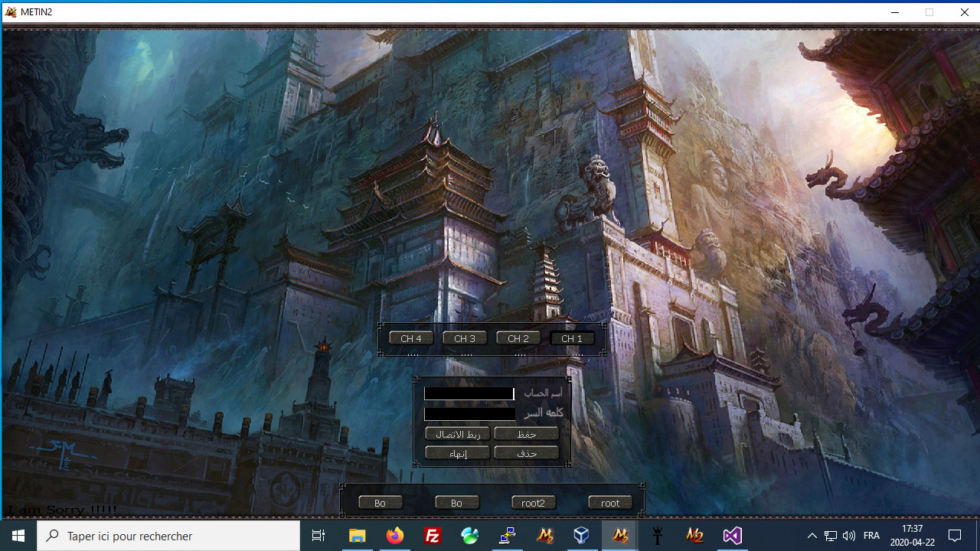
Task: Close the METIN2 window
Action: click(x=964, y=12)
